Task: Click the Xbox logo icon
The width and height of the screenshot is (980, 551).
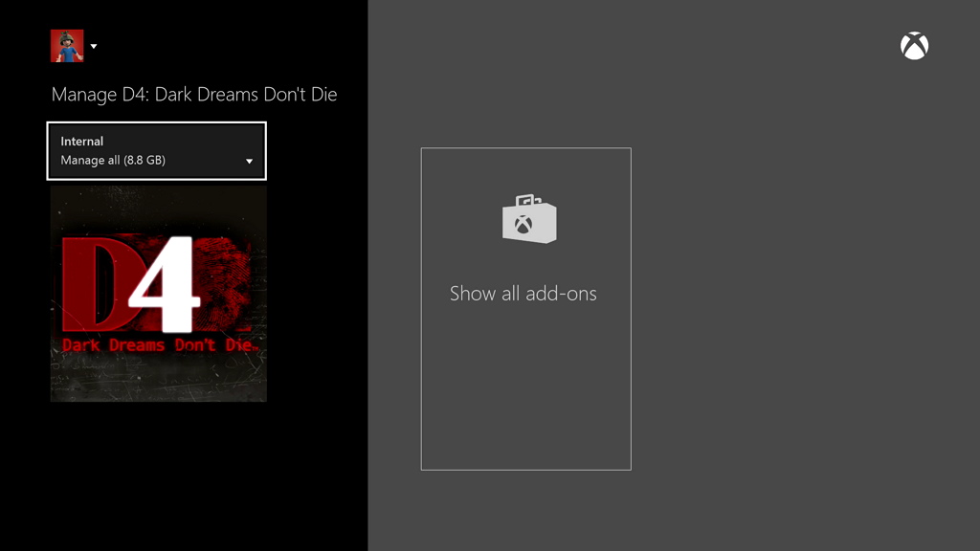Action: click(914, 46)
